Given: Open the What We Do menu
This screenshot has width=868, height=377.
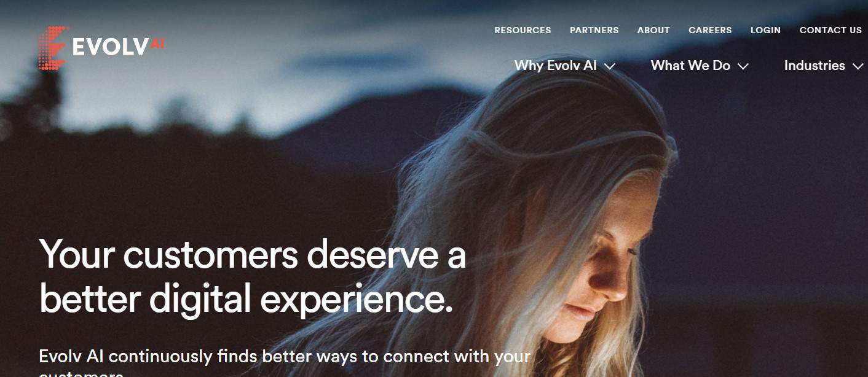Looking at the screenshot, I should pyautogui.click(x=690, y=66).
